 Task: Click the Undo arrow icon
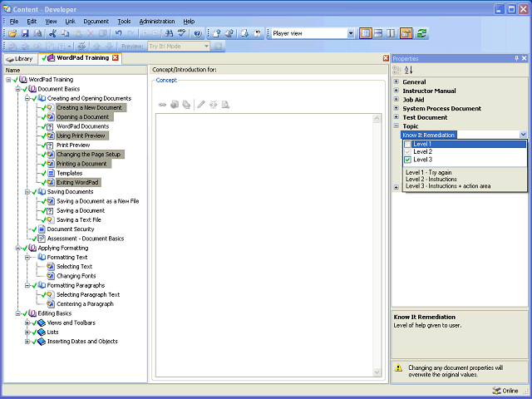(118, 33)
